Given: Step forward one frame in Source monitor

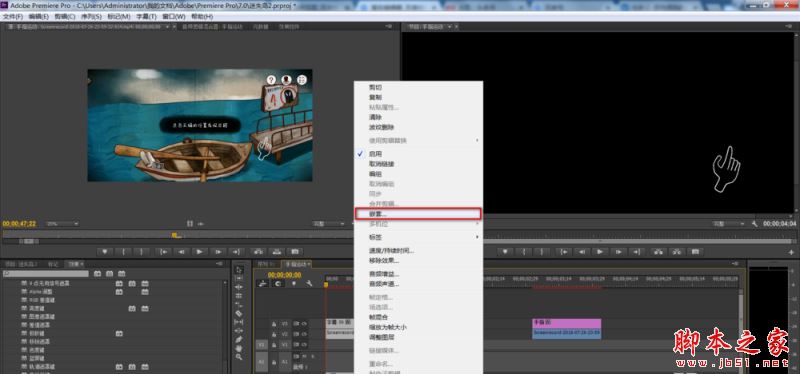Looking at the screenshot, I should tap(218, 252).
